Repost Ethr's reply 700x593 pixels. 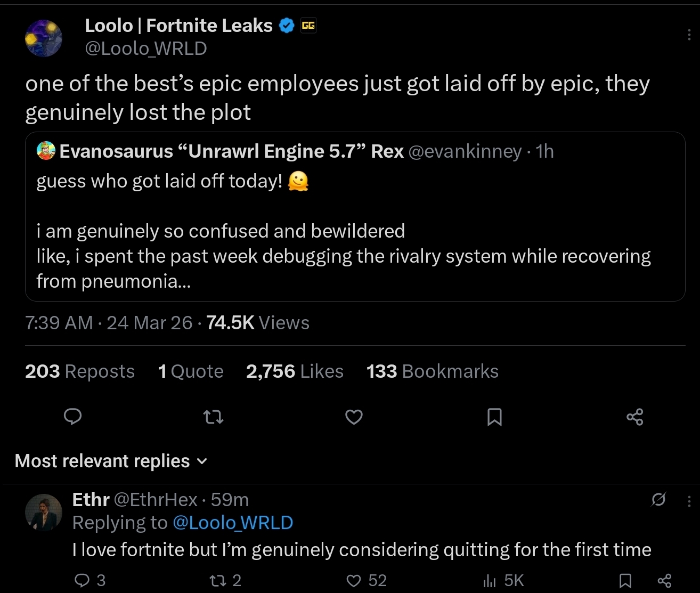point(218,580)
